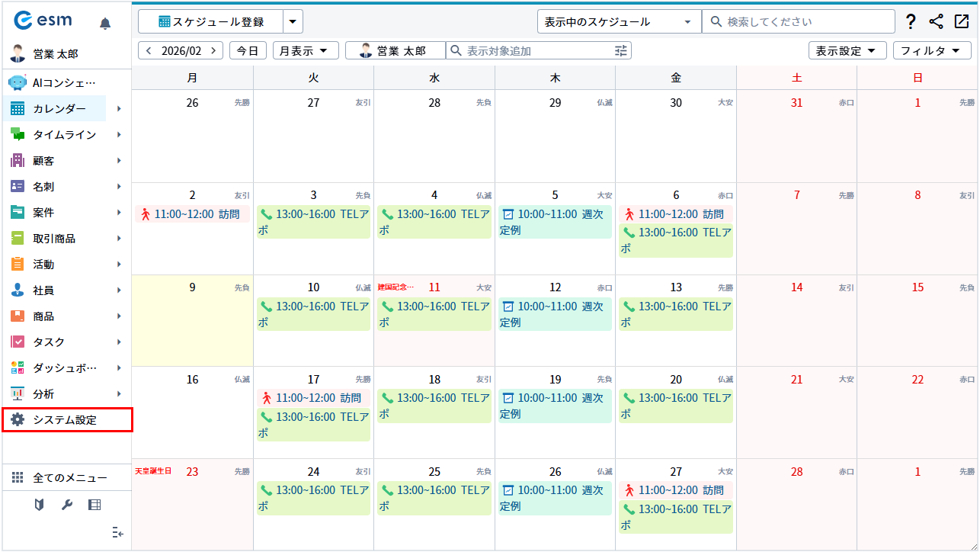Image resolution: width=980 pixels, height=552 pixels.
Task: Click the table layout icon in sidebar footer
Action: [94, 505]
